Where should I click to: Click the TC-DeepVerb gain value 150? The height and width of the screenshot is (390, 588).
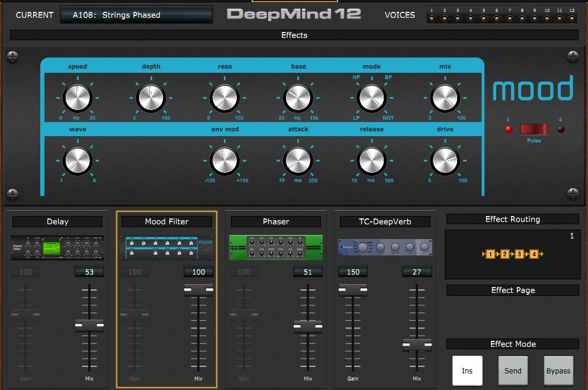(x=353, y=272)
